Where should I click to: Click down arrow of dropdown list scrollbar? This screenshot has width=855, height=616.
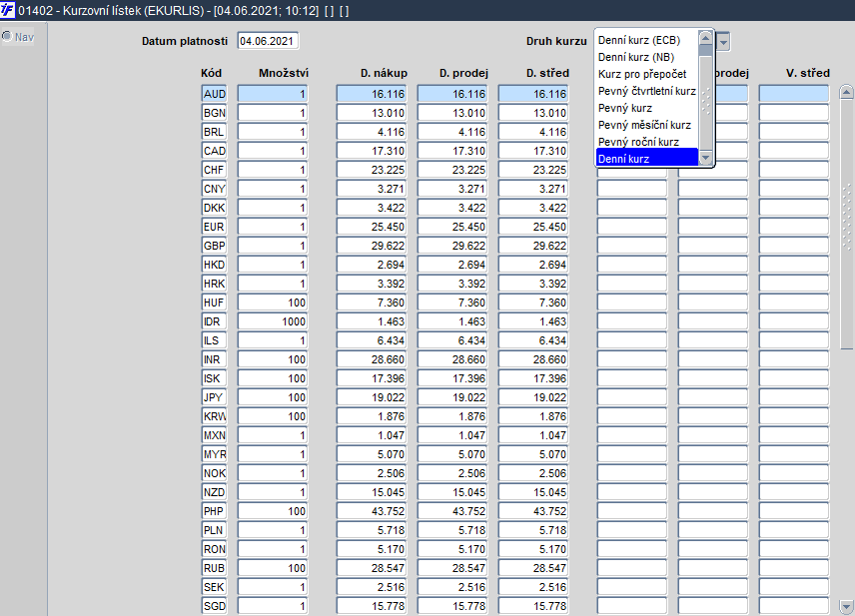click(705, 158)
